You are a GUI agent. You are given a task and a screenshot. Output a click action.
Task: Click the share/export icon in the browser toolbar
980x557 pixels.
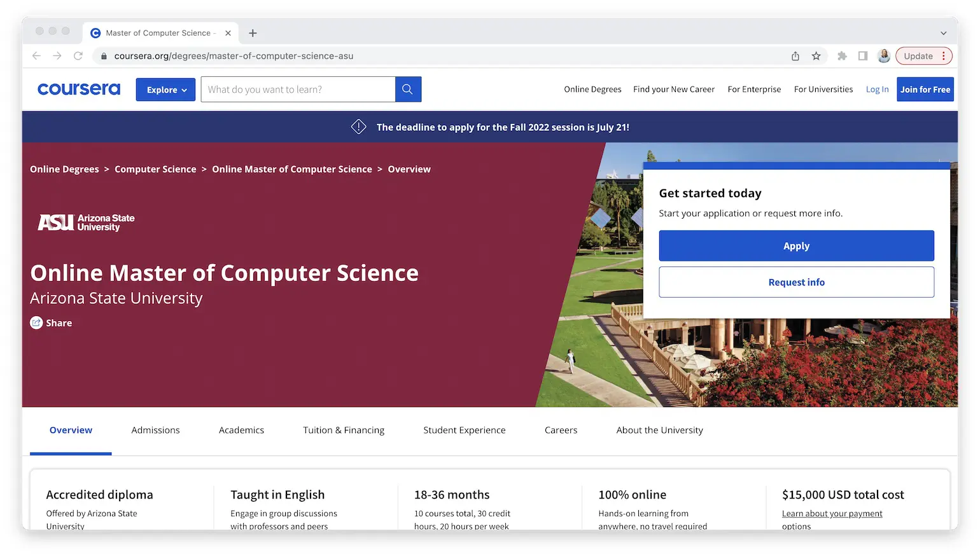point(795,55)
